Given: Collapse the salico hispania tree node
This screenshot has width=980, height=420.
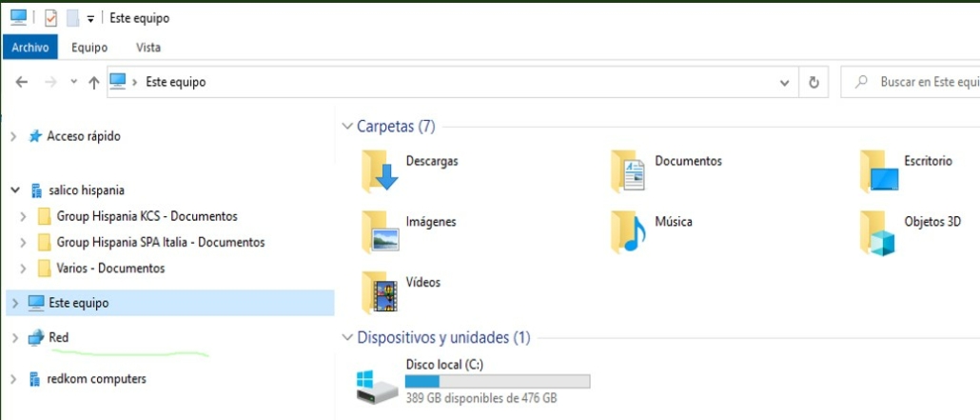Looking at the screenshot, I should [15, 190].
